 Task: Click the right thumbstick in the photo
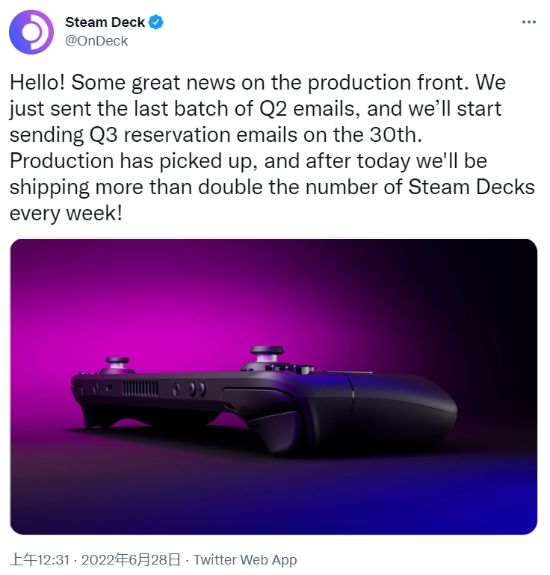coord(267,354)
